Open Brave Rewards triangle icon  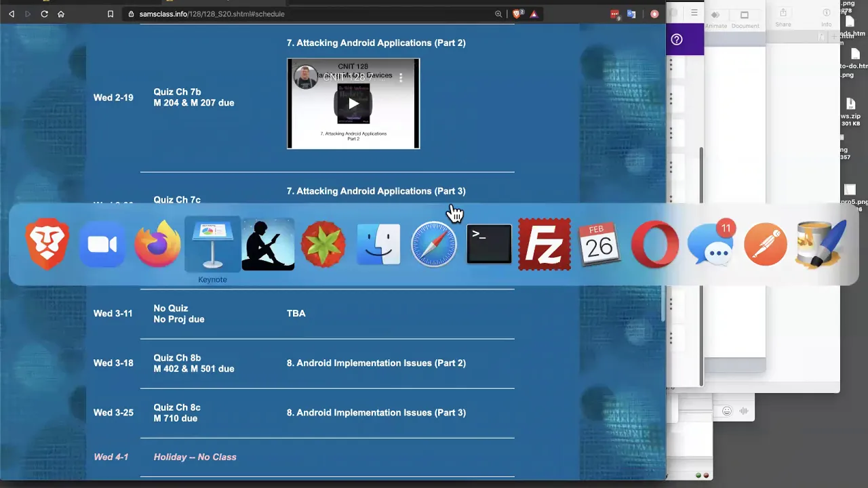534,14
